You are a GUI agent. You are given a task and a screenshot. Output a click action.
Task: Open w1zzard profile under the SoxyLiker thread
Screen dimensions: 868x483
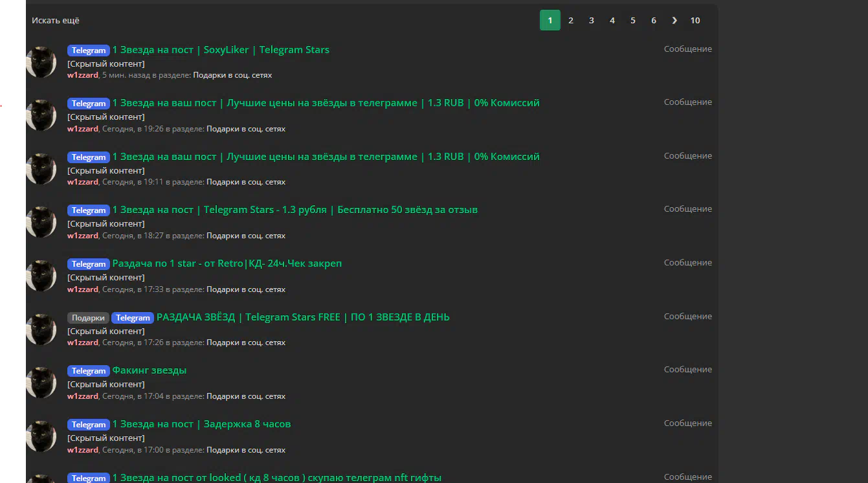[x=83, y=75]
